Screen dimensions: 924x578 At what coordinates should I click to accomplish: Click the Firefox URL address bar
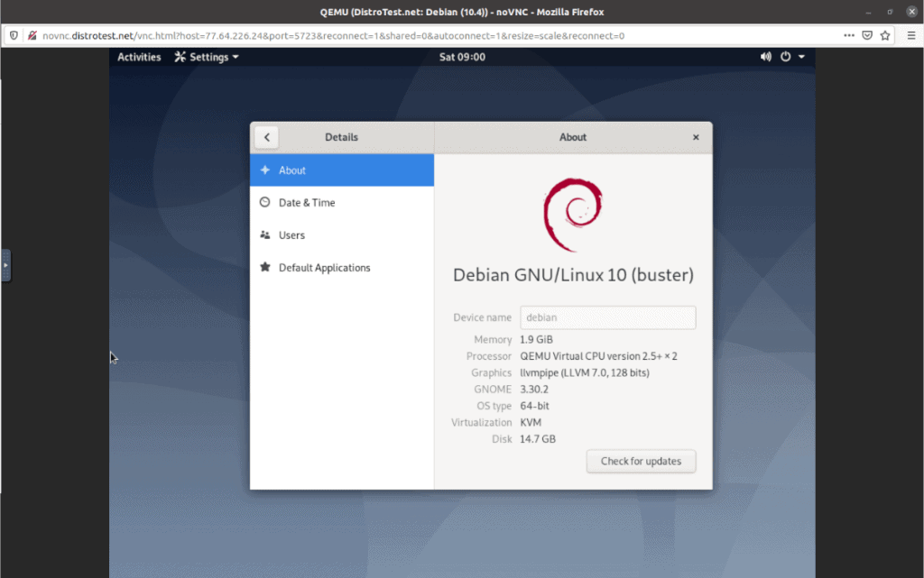[x=436, y=36]
